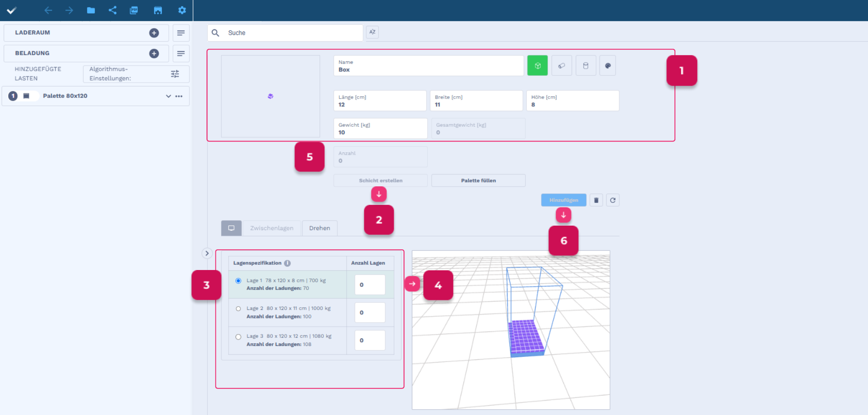Click the Länge [cm] field
Image resolution: width=868 pixels, height=415 pixels.
pos(380,101)
